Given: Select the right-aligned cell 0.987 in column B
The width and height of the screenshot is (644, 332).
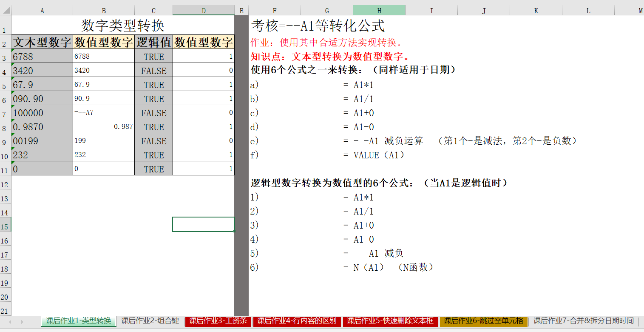Looking at the screenshot, I should (104, 126).
